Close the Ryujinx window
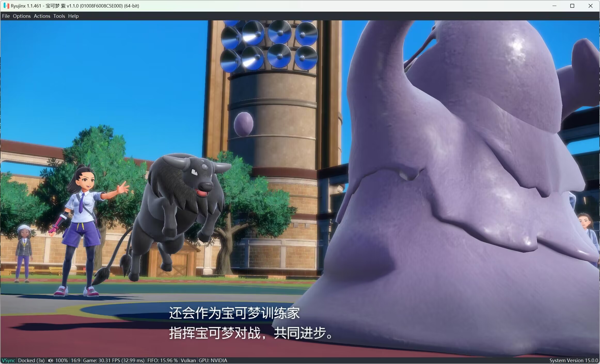 click(590, 6)
